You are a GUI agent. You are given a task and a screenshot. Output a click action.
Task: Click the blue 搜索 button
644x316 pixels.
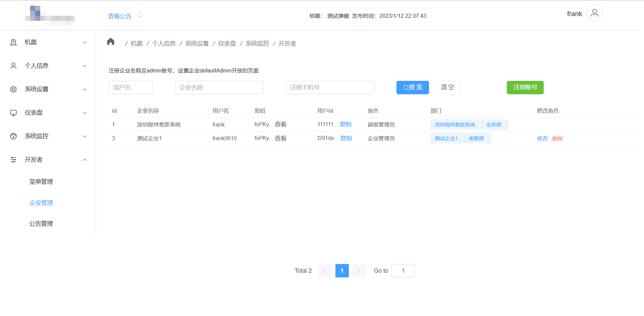coord(413,88)
